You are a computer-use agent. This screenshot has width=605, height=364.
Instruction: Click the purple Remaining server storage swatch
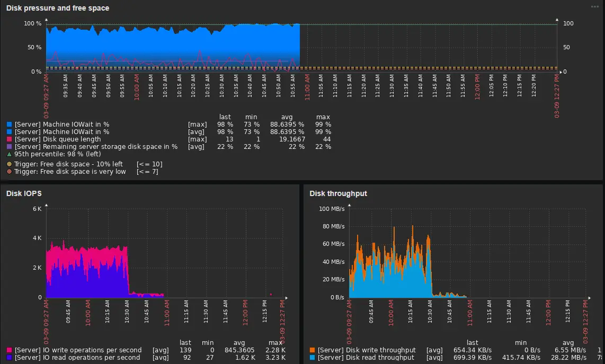click(x=9, y=147)
